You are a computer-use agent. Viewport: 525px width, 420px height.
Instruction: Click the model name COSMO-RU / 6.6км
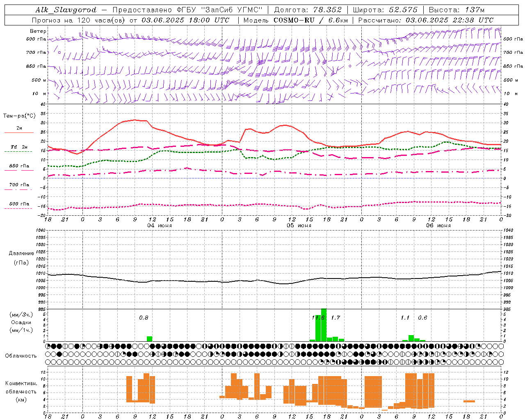tap(310, 20)
